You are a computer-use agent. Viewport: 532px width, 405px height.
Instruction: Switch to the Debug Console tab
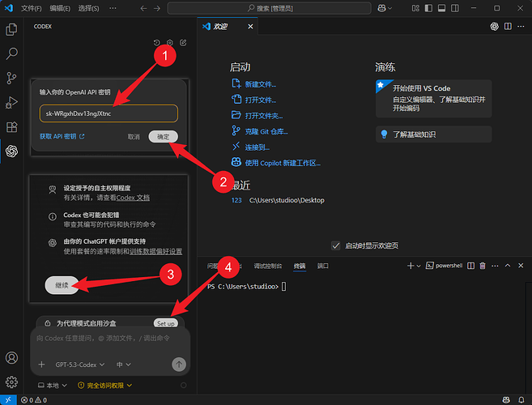click(x=268, y=266)
